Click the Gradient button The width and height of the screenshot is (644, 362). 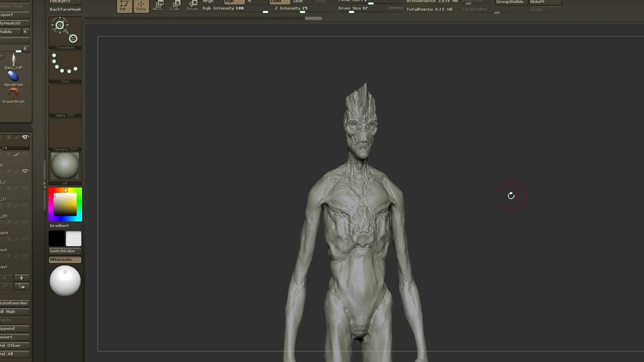[x=65, y=226]
